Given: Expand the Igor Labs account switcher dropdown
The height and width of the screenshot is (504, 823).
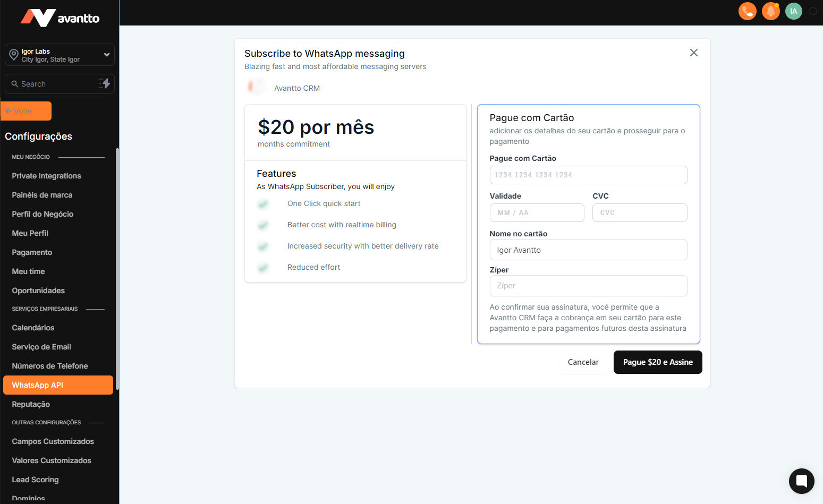Looking at the screenshot, I should pyautogui.click(x=106, y=55).
